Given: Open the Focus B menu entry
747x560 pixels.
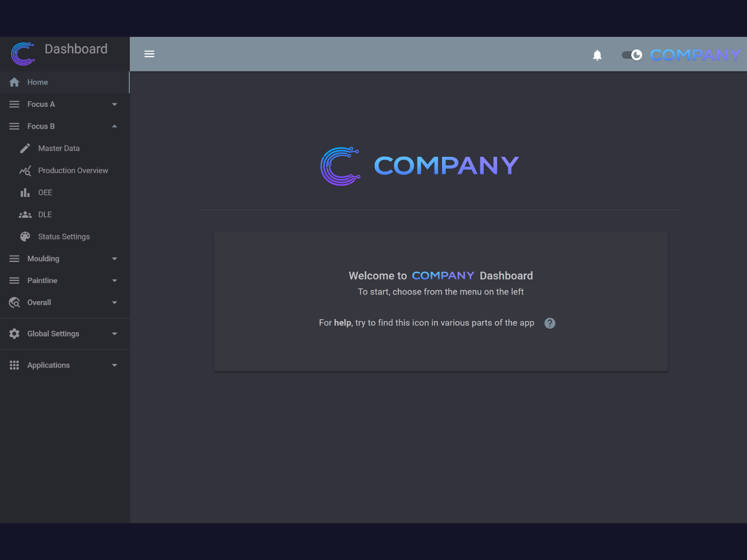Looking at the screenshot, I should point(41,126).
